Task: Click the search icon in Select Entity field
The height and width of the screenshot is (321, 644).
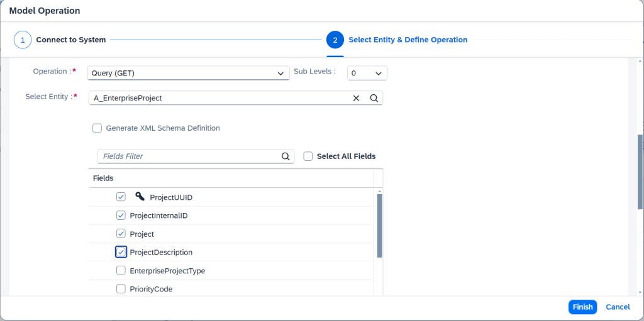Action: (374, 98)
